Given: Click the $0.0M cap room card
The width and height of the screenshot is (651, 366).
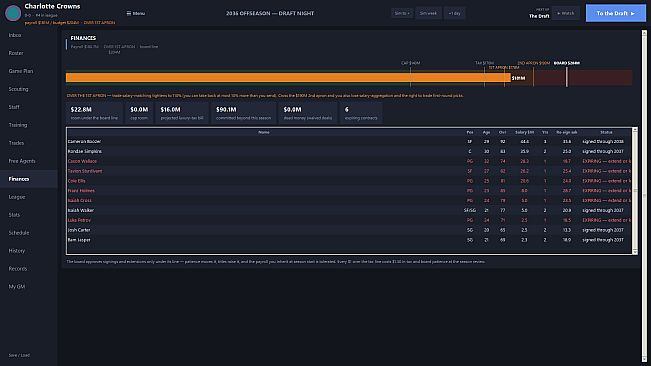Looking at the screenshot, I should pos(139,113).
